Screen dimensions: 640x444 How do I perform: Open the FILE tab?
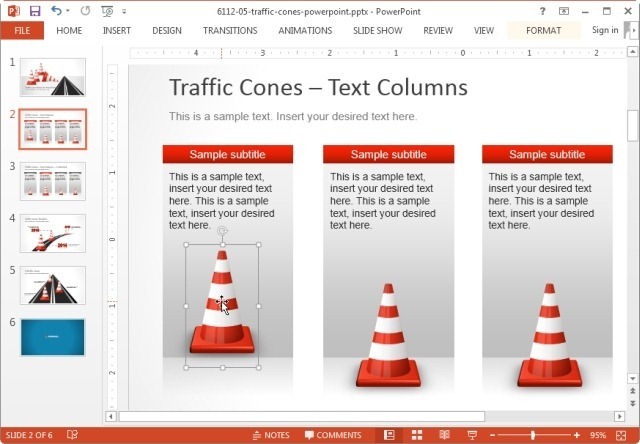22,31
